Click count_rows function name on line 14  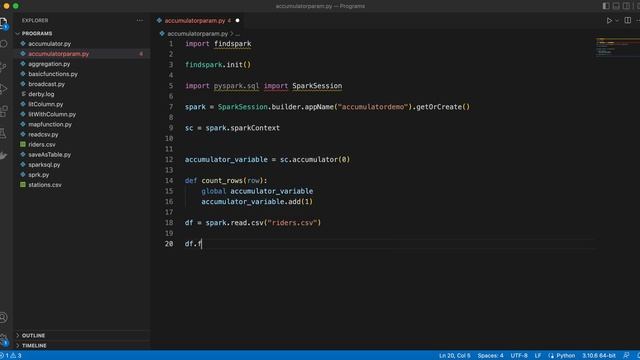click(222, 181)
